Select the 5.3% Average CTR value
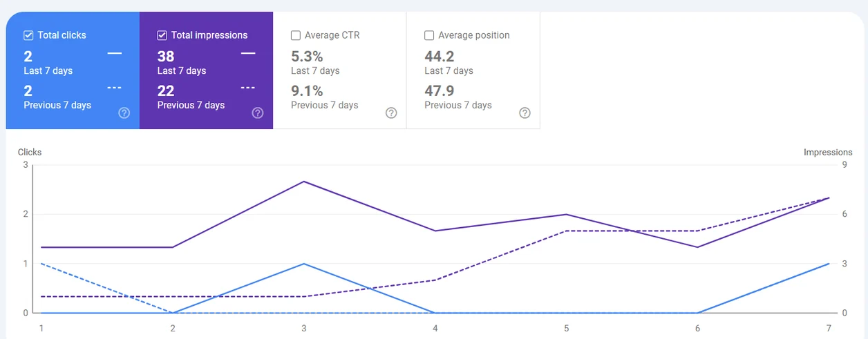The height and width of the screenshot is (339, 868). (307, 57)
